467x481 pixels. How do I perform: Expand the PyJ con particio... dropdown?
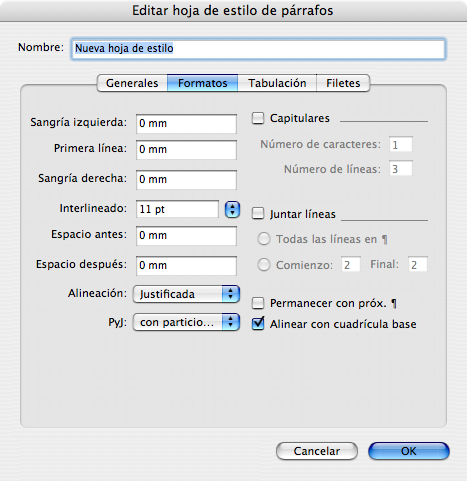(186, 322)
